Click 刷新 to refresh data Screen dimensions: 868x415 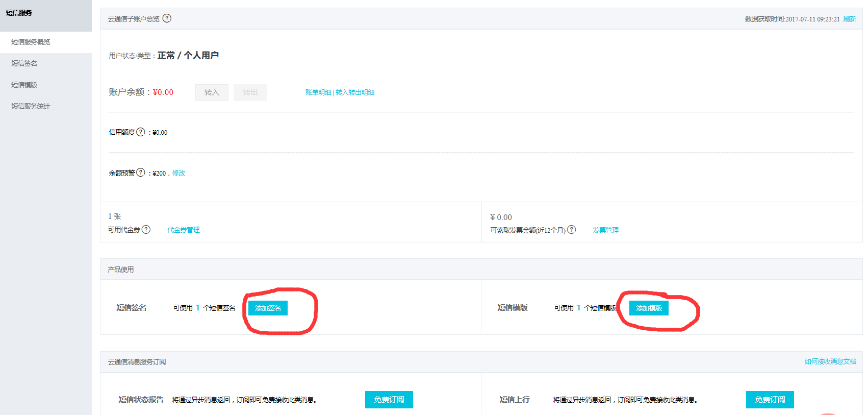pos(850,19)
